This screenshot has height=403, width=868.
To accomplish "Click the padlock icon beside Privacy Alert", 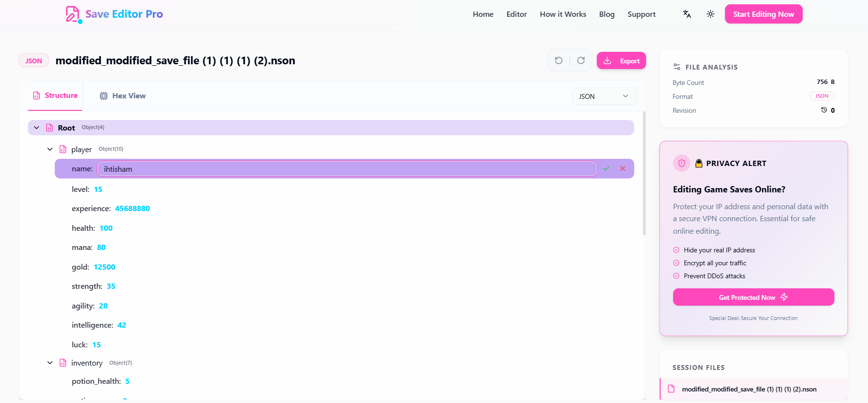I will point(699,163).
